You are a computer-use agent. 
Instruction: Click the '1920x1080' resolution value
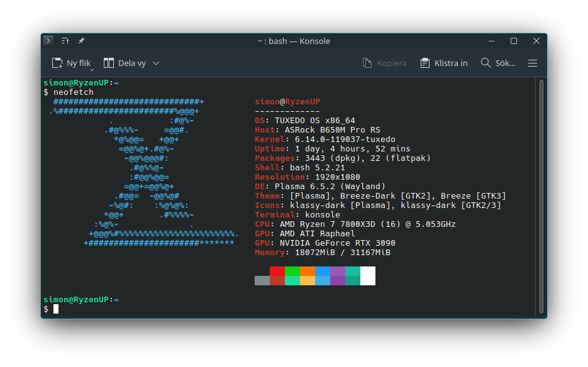(x=338, y=177)
